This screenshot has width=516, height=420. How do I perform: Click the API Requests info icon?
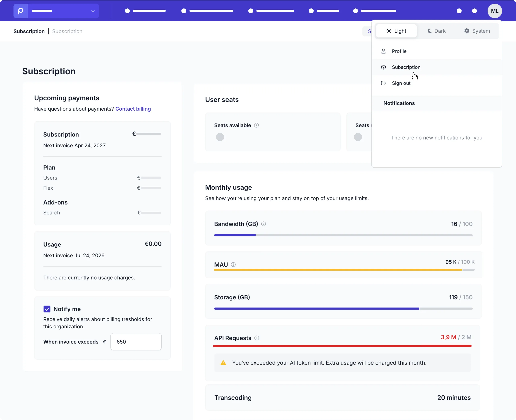click(257, 338)
